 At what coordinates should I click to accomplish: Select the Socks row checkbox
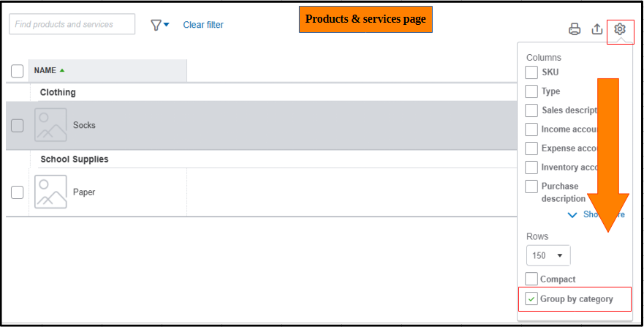pos(18,125)
